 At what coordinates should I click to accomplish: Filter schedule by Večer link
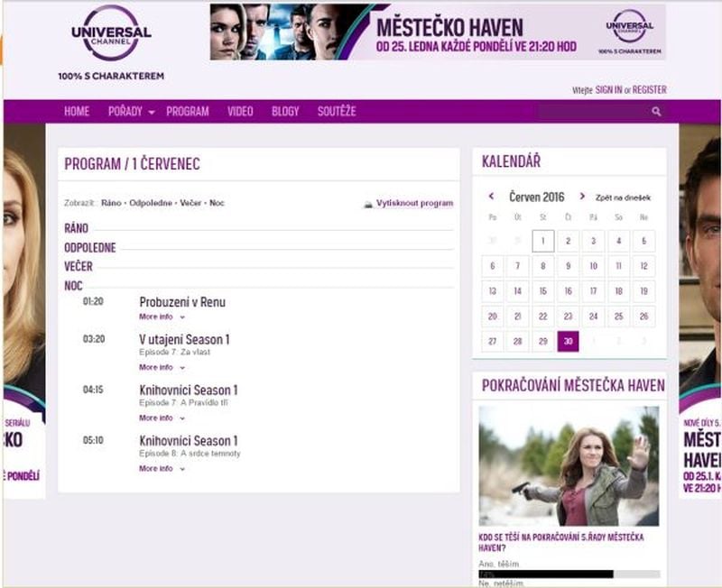tap(190, 203)
